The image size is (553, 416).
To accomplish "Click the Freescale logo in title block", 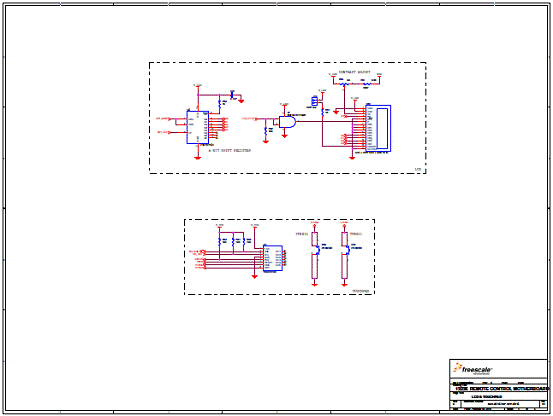I will (472, 369).
